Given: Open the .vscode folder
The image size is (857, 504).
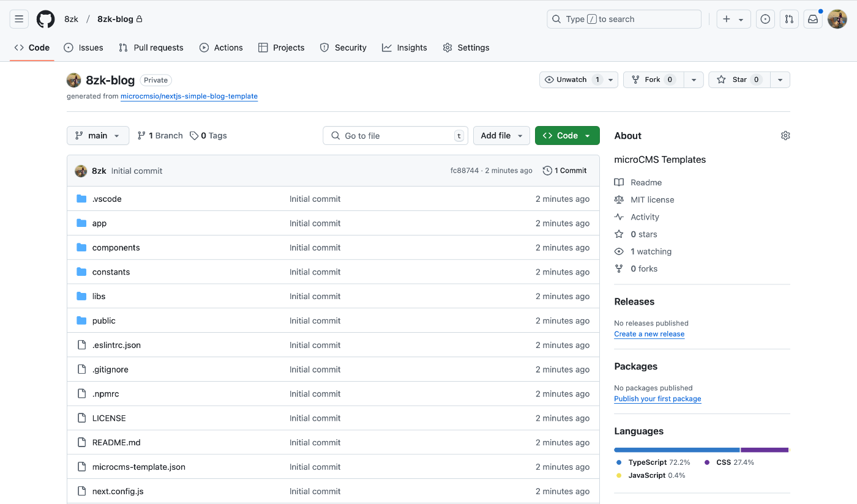Looking at the screenshot, I should (107, 199).
